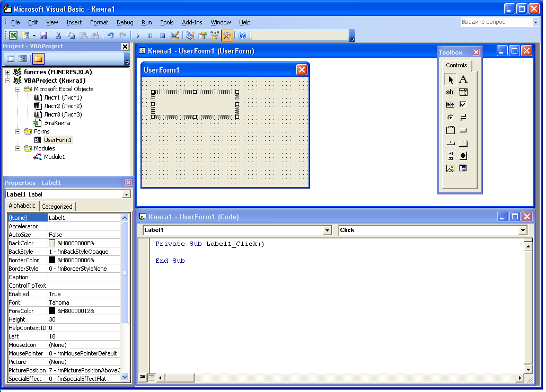Click the Reset stop icon
Viewport: 546px width, 392px height.
[x=162, y=35]
